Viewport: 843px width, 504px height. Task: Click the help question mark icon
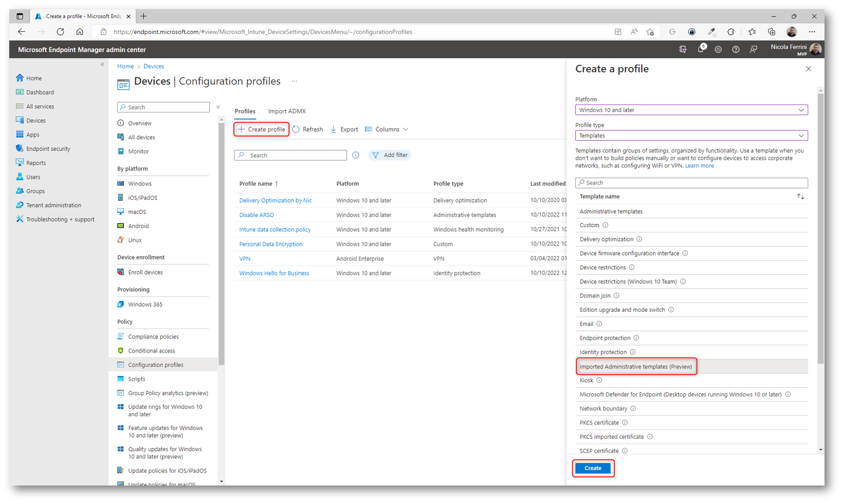coord(735,50)
